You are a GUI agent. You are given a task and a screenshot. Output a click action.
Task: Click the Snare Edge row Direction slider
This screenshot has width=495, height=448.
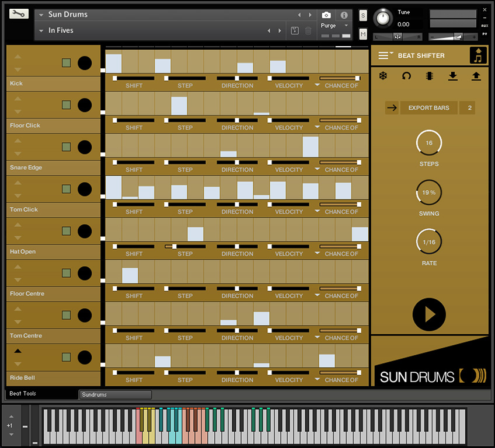click(237, 163)
